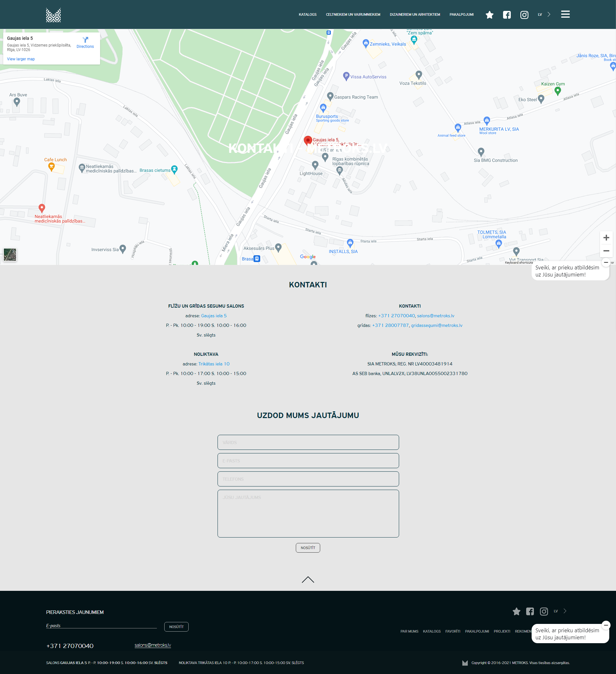
Task: Open the Instagram page from the header
Action: pos(524,15)
